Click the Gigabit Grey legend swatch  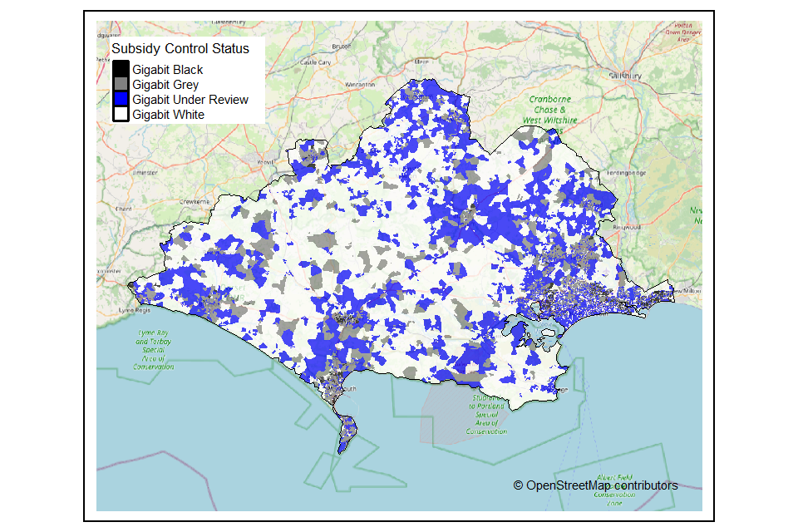click(x=121, y=84)
